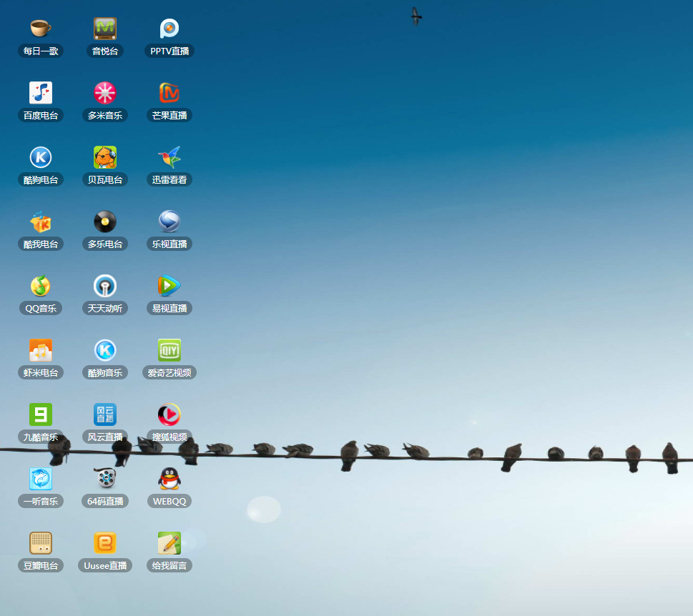Viewport: 693px width, 616px height.
Task: Click the WEBQQ text label
Action: (169, 501)
